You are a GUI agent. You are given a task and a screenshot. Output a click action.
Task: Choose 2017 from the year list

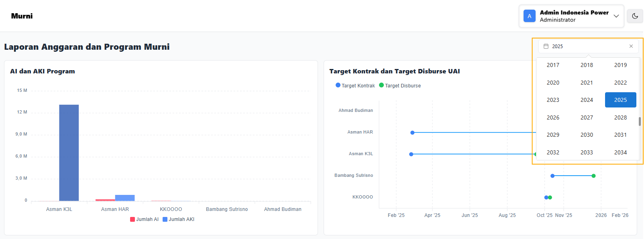point(553,65)
